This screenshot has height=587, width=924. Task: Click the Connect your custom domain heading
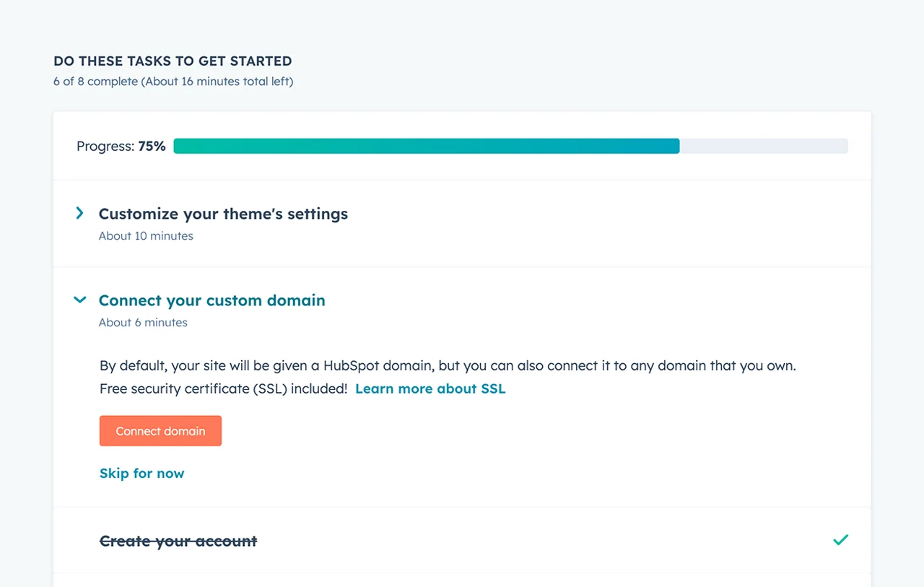point(212,300)
